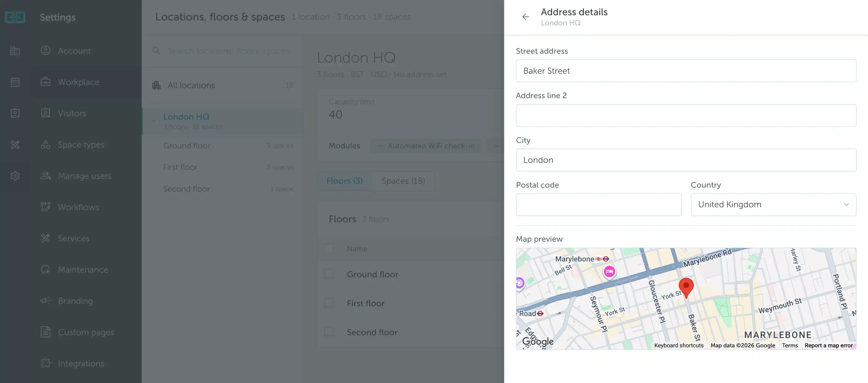Open Account settings icon in sidebar

click(x=45, y=51)
